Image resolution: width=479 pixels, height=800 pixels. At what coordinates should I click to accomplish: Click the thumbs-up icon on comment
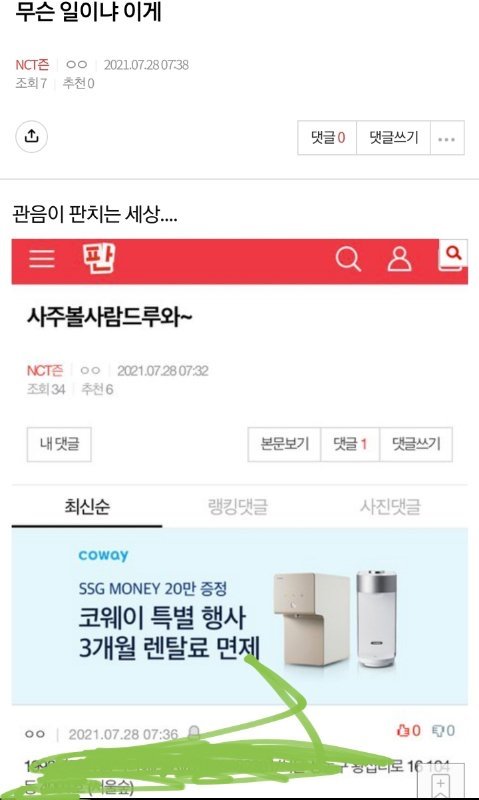point(404,731)
